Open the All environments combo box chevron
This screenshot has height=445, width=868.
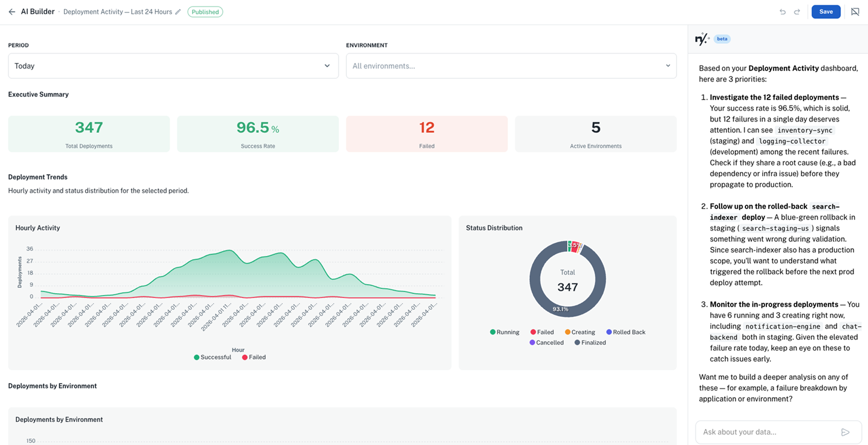point(667,66)
